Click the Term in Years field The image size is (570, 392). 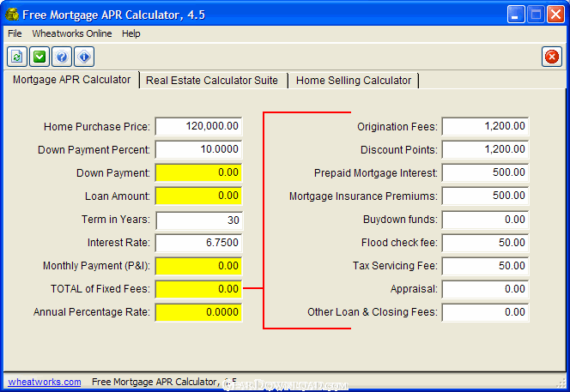pyautogui.click(x=199, y=220)
